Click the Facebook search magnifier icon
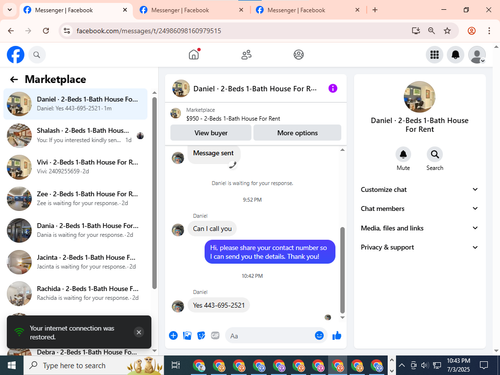This screenshot has height=375, width=500. click(37, 55)
